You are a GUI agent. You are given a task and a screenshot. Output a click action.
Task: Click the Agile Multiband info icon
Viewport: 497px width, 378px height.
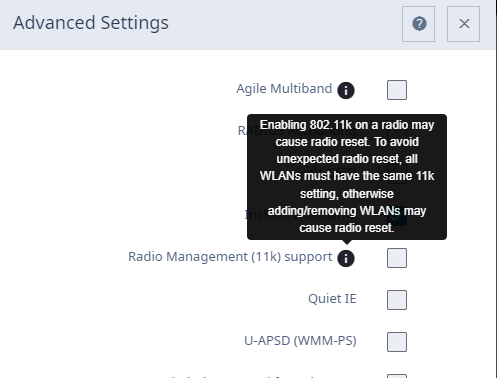346,90
